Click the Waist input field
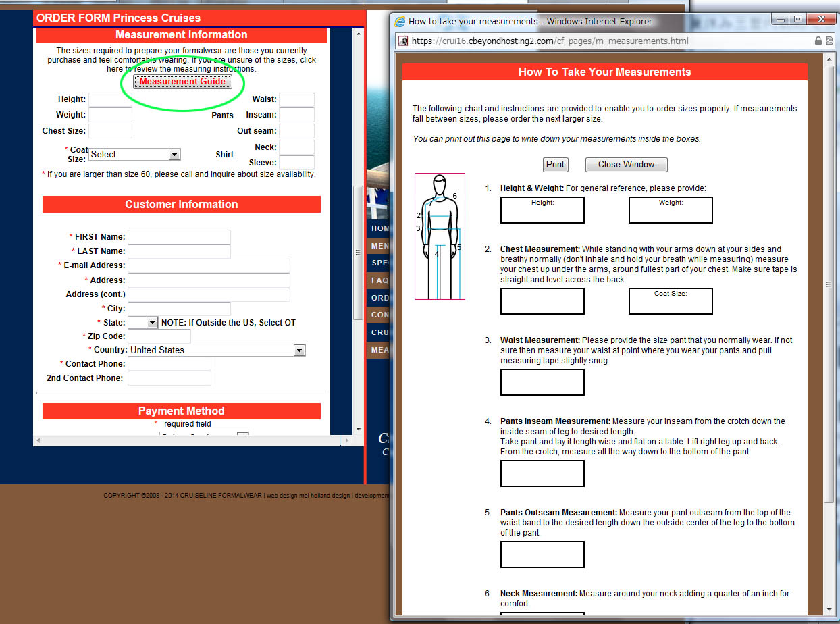The image size is (840, 624). point(296,99)
